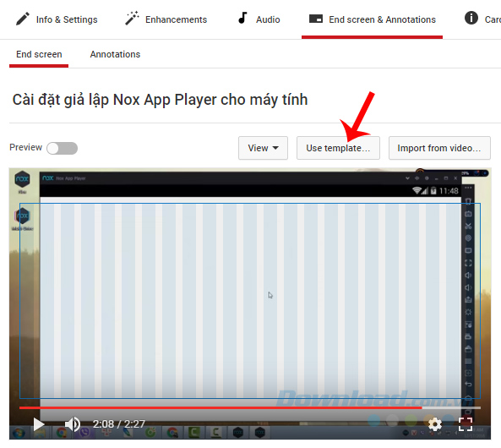Click the scissors icon in Nox sidebar
Image resolution: width=501 pixels, height=448 pixels.
(468, 226)
